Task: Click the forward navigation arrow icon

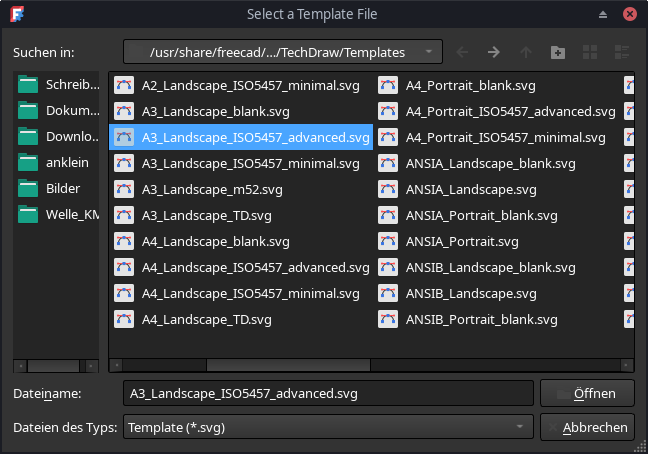Action: tap(493, 52)
